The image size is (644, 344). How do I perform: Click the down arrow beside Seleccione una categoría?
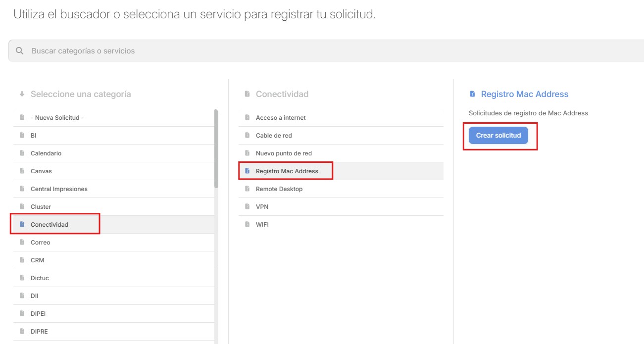[22, 94]
